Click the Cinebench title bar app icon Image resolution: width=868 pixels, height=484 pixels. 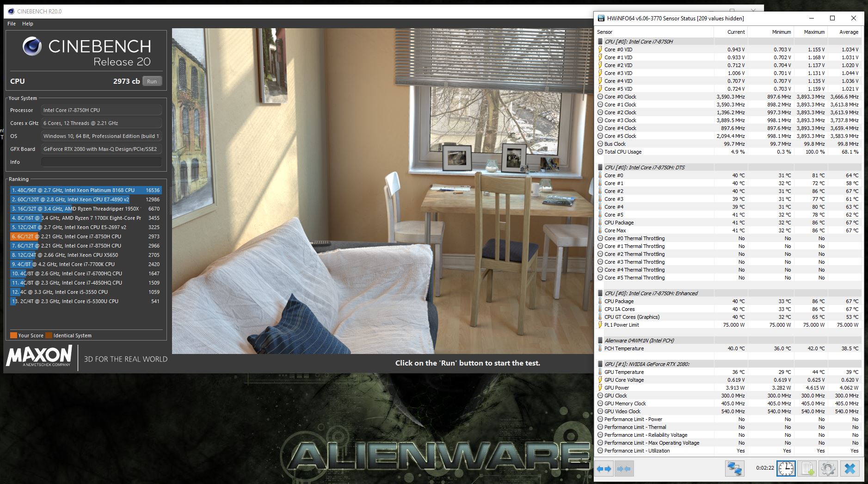11,11
